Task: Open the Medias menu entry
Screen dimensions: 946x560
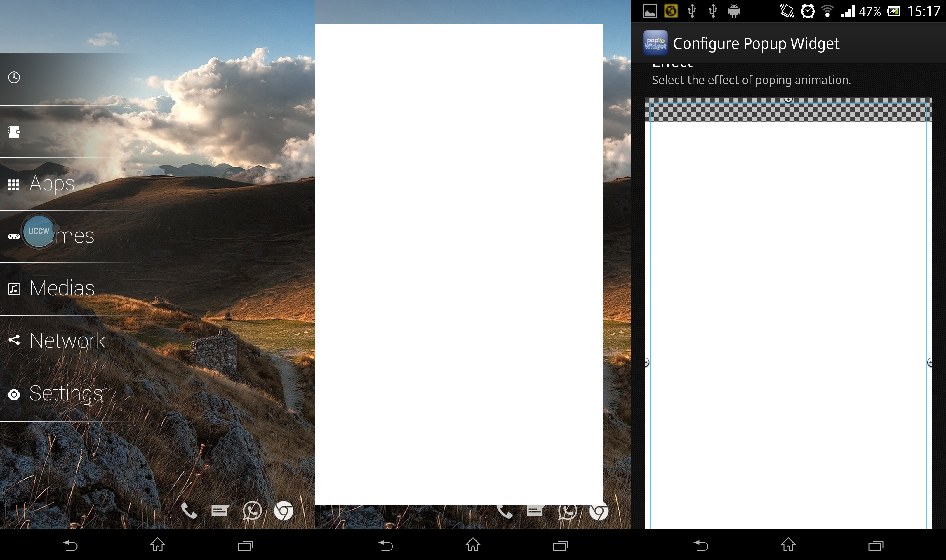Action: (62, 289)
